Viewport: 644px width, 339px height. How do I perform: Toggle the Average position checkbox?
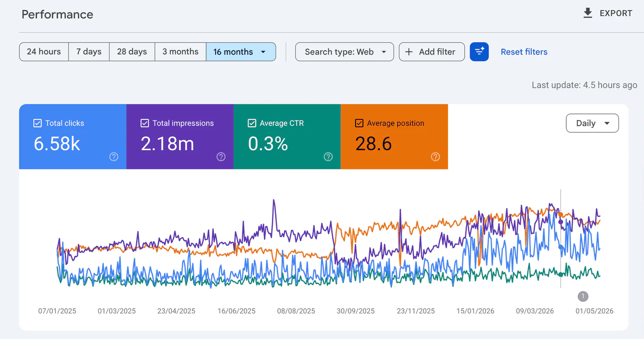click(x=359, y=123)
